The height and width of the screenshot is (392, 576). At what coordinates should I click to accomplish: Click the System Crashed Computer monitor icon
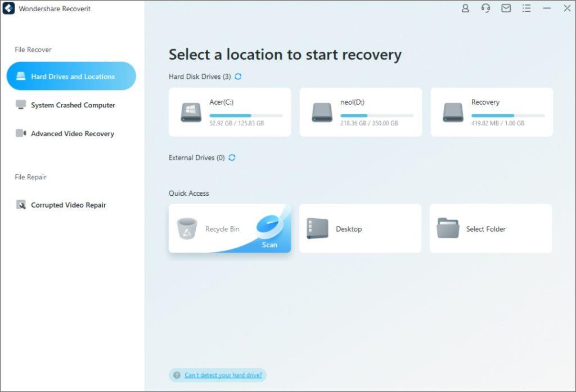21,105
